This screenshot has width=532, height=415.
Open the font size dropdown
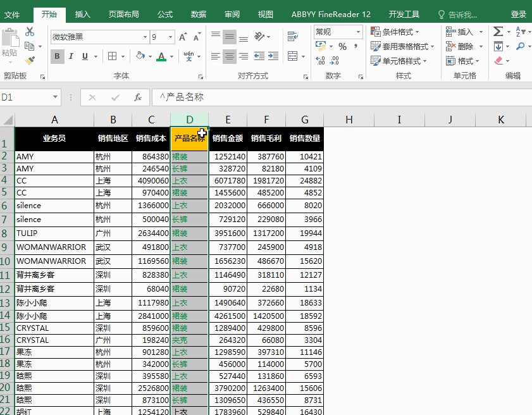(170, 37)
